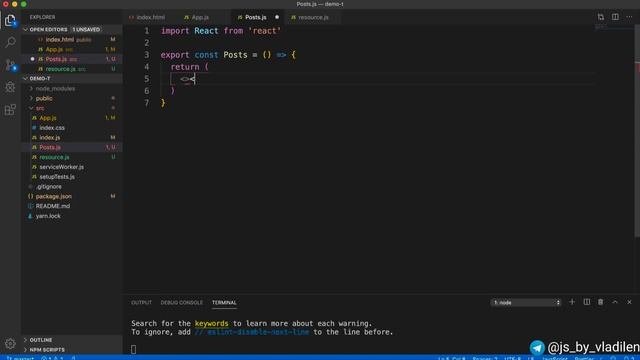Viewport: 640px width, 360px height.
Task: Expand the node_modules folder
Action: [55, 88]
